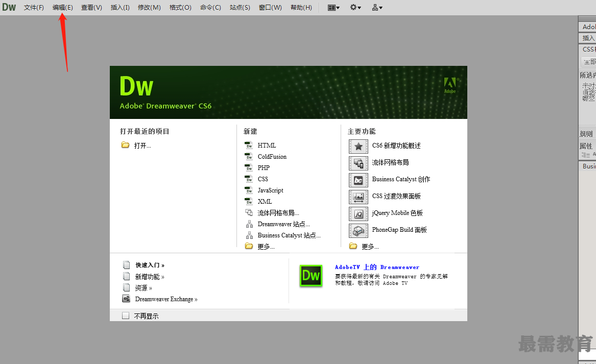
Task: Open the Dreamweaver Exchange » link
Action: tap(166, 299)
